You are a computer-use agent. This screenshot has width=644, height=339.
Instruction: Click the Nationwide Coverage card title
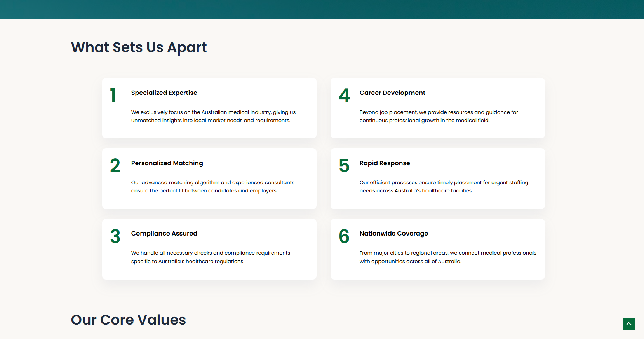point(393,234)
